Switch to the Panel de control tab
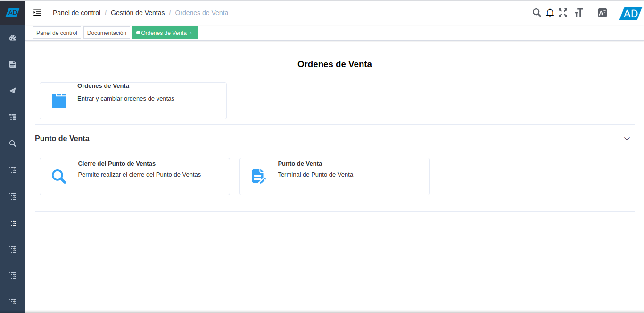 (x=57, y=33)
